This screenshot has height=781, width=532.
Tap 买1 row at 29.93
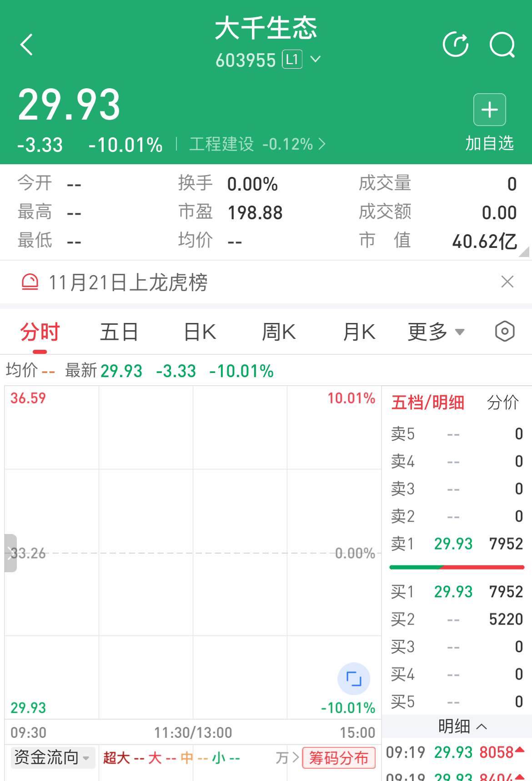tap(457, 592)
